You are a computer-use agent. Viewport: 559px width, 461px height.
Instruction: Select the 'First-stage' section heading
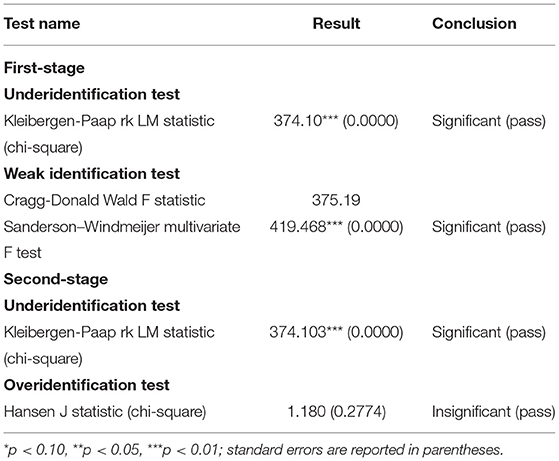[44, 68]
